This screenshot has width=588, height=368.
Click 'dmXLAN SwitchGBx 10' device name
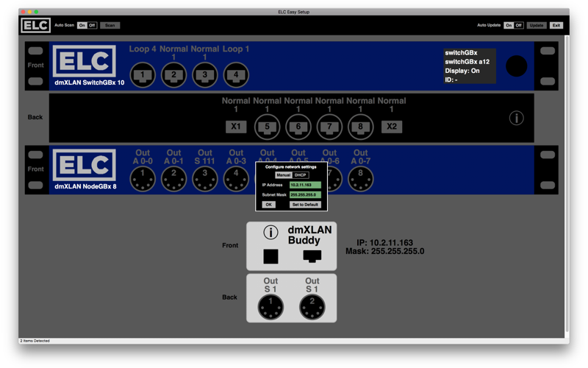pyautogui.click(x=89, y=82)
